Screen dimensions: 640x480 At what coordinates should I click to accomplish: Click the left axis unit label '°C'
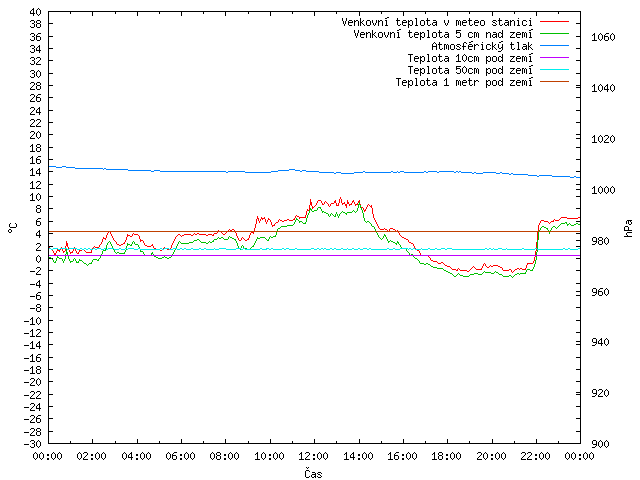point(13,228)
